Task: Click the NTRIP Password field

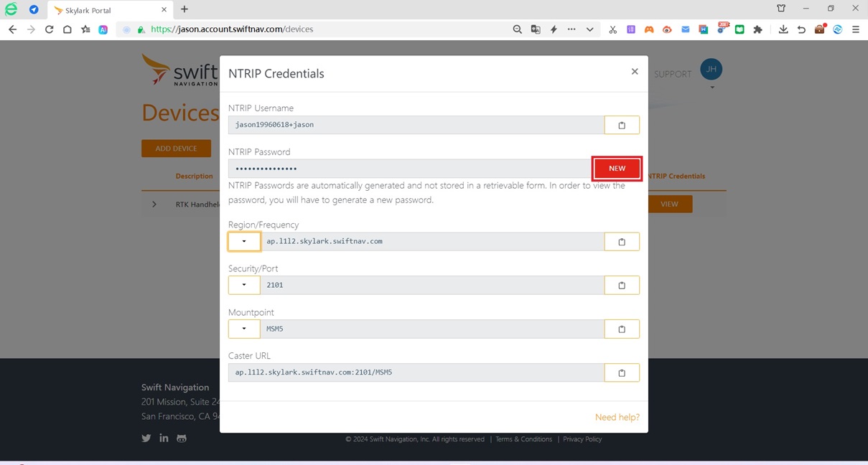Action: click(411, 169)
